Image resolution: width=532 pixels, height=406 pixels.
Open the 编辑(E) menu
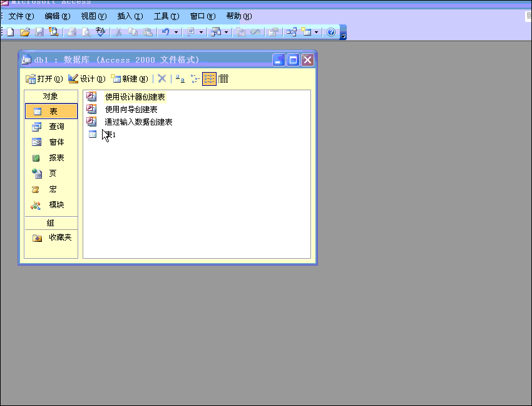[58, 16]
